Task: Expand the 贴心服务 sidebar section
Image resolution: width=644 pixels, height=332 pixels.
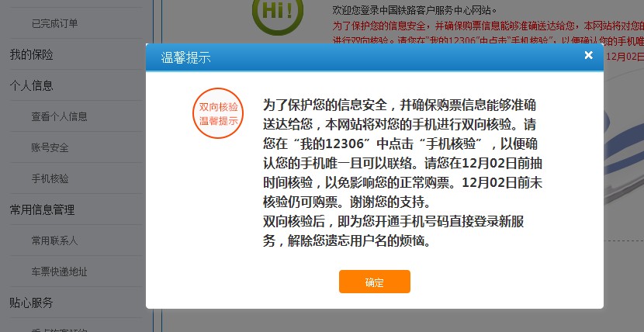Action: point(31,303)
